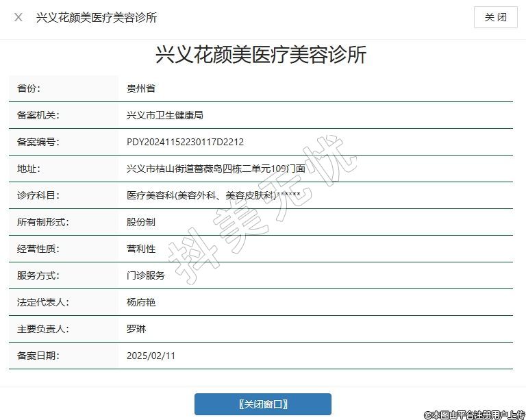Select the filing date 2025/02/11
This screenshot has width=526, height=420.
point(151,356)
